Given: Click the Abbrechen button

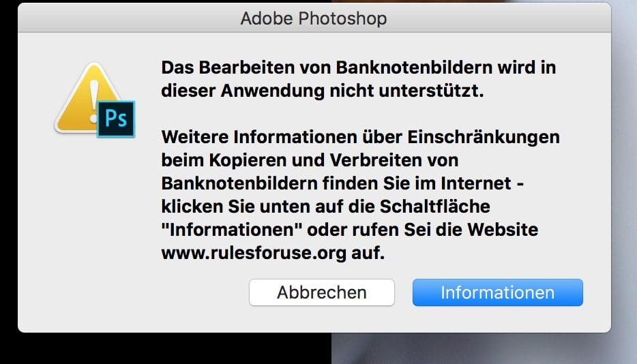Looking at the screenshot, I should [x=322, y=292].
